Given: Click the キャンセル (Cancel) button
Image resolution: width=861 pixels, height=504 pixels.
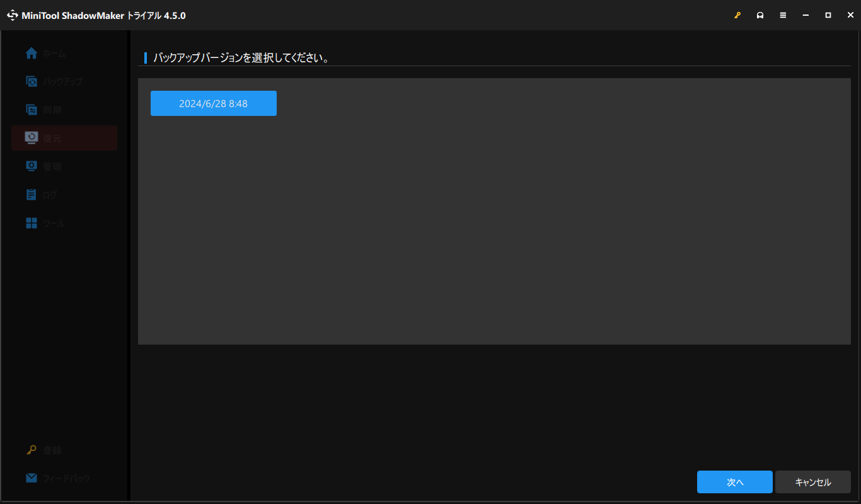Looking at the screenshot, I should click(813, 482).
